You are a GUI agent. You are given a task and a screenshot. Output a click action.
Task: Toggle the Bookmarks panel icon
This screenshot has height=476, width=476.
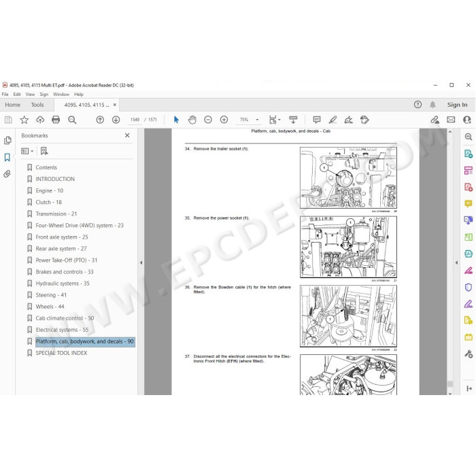click(7, 157)
